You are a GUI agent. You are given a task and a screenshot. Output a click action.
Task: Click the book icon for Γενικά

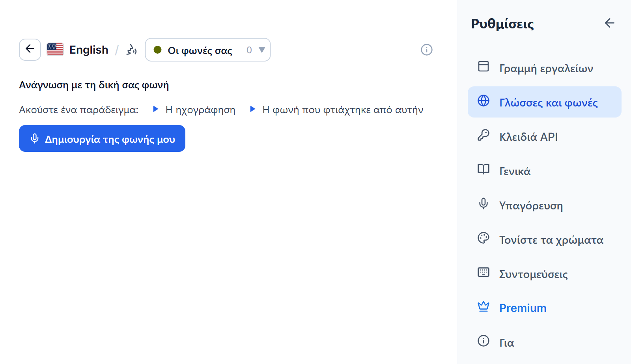484,169
